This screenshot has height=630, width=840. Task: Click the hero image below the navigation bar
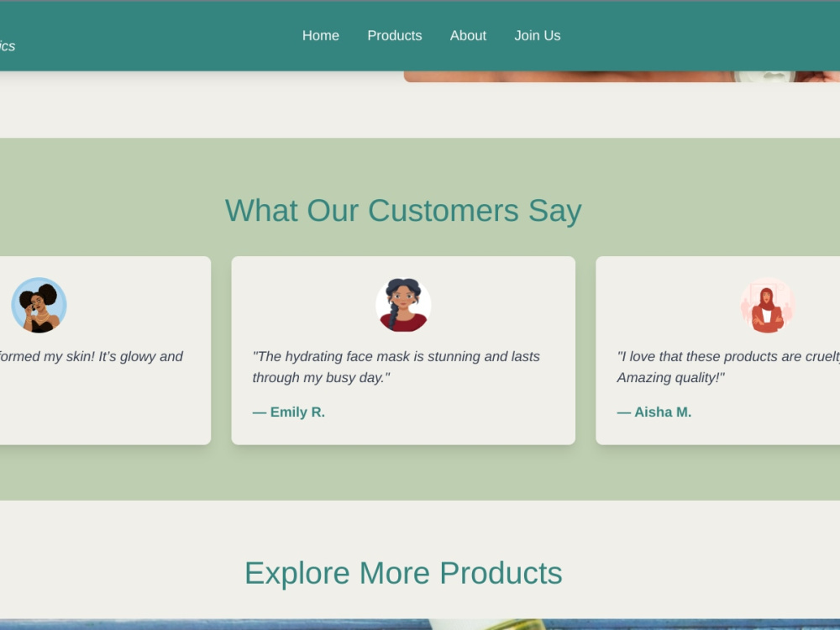(622, 76)
